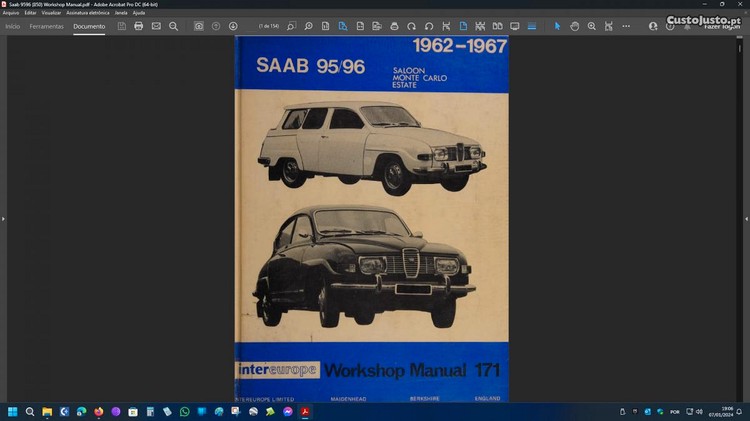This screenshot has height=421, width=750.
Task: Click the marquee zoom magnifier tool
Action: point(591,26)
